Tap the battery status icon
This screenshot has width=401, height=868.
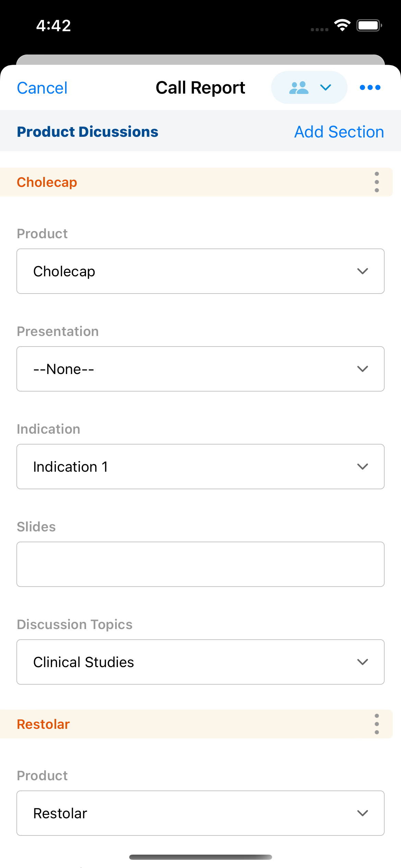[369, 25]
